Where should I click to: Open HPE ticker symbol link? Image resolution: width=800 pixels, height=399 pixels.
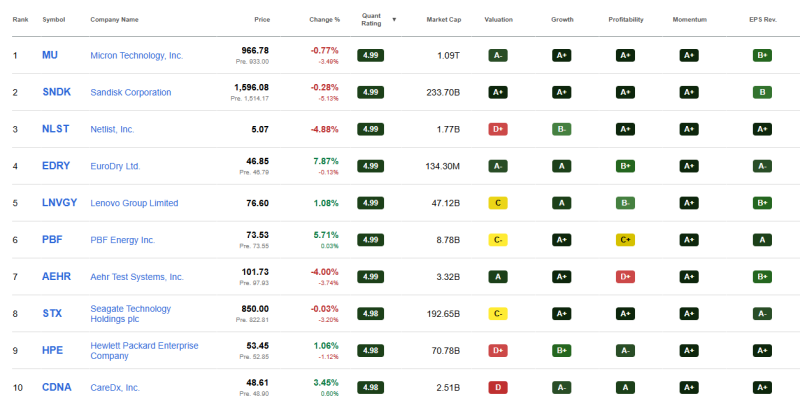[x=53, y=351]
